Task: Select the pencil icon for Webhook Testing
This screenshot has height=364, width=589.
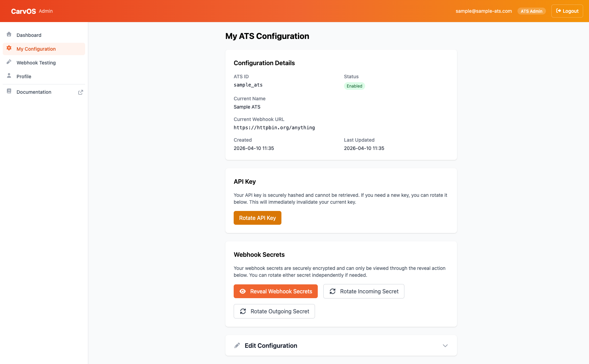Action: [9, 62]
